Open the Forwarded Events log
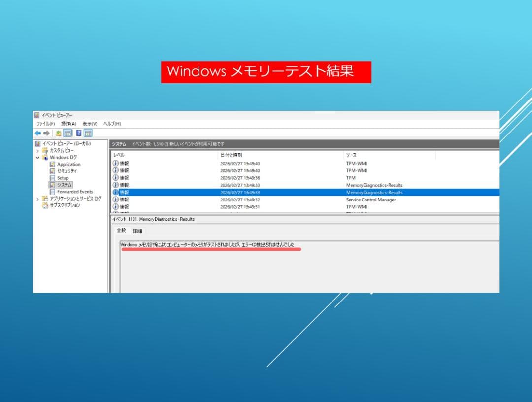 (75, 192)
